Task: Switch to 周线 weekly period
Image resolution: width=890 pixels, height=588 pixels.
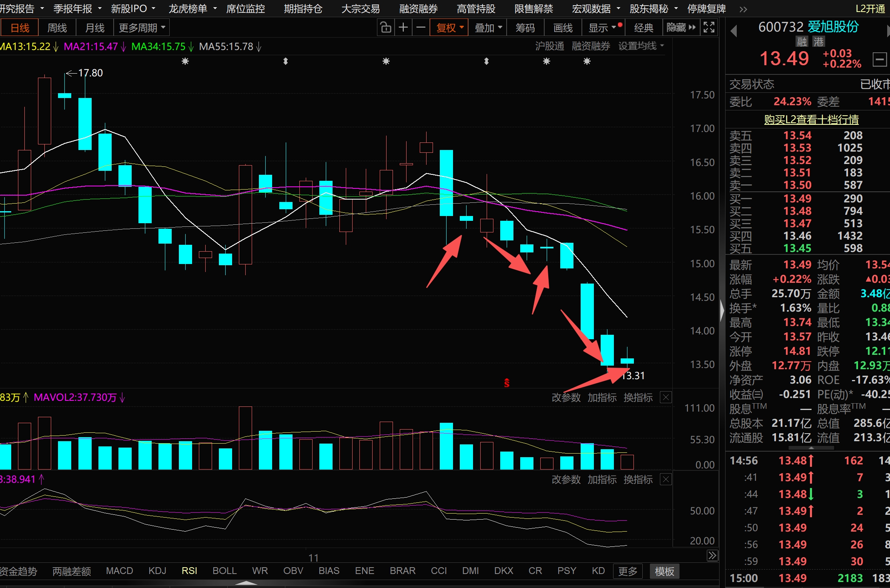Action: point(57,28)
